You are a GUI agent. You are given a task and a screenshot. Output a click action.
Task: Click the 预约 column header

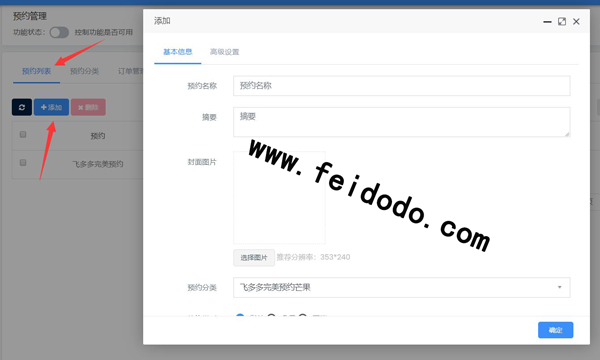[98, 136]
